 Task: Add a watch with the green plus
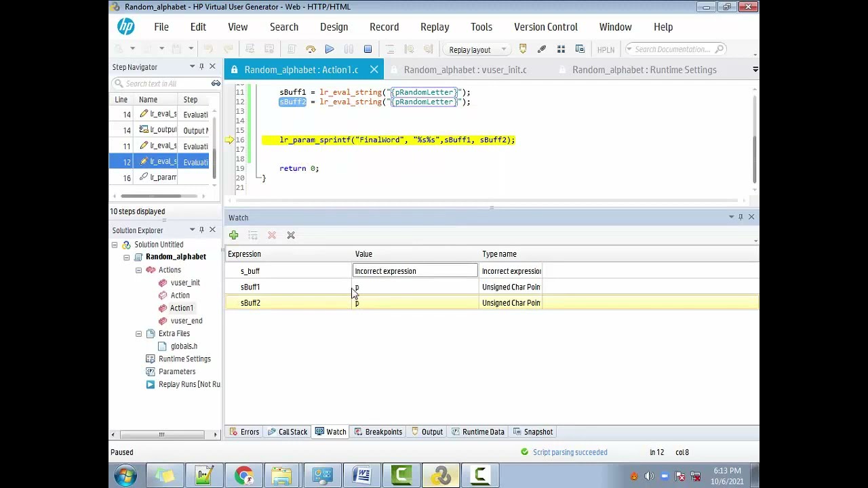pyautogui.click(x=233, y=235)
